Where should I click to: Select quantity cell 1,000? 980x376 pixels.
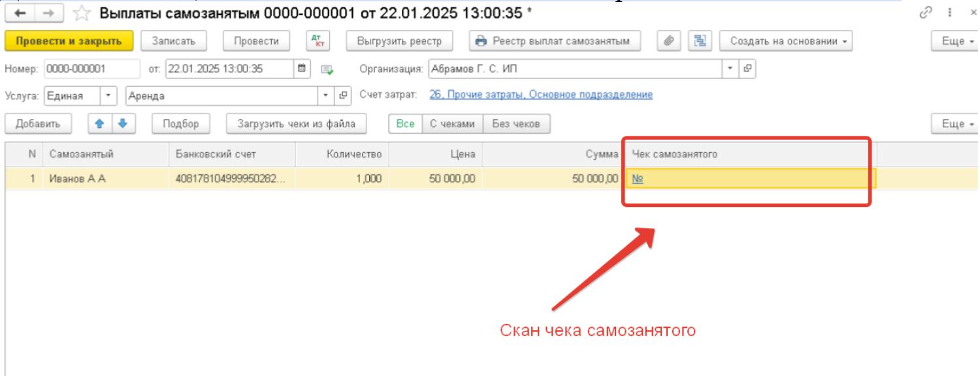click(x=342, y=178)
